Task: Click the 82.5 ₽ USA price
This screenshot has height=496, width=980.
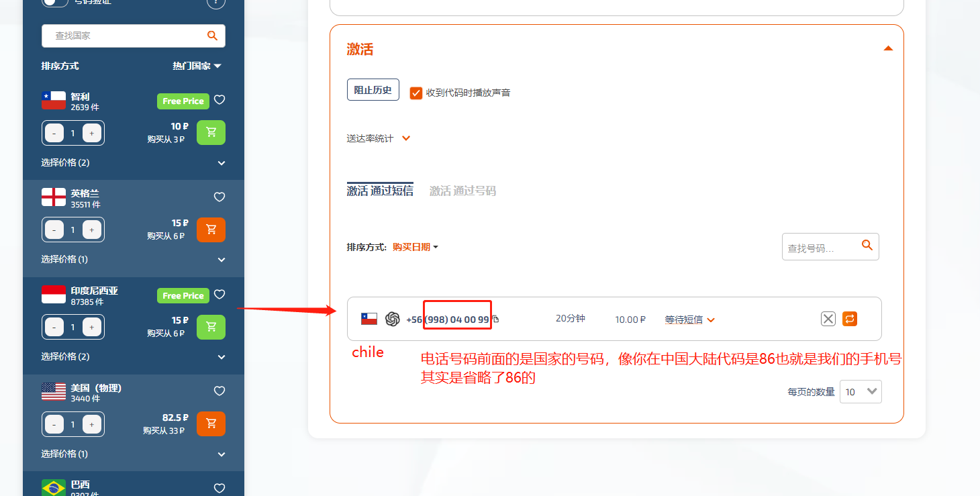Action: pyautogui.click(x=175, y=417)
